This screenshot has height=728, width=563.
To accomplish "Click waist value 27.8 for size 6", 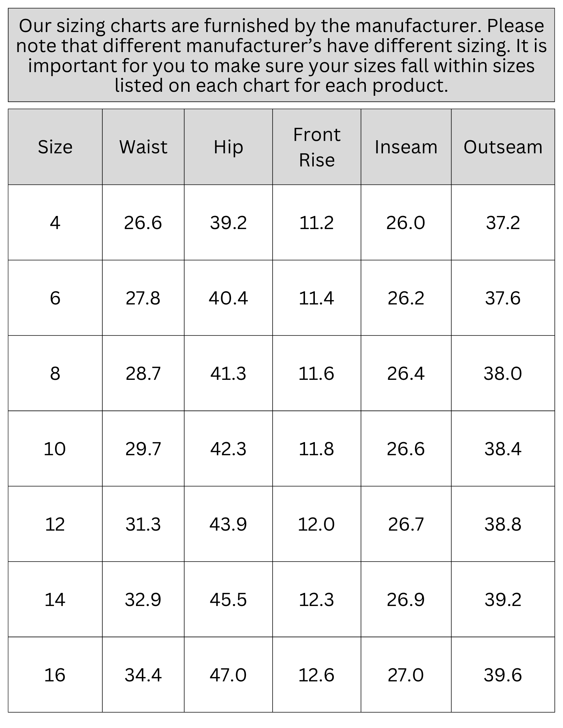I will pyautogui.click(x=143, y=298).
